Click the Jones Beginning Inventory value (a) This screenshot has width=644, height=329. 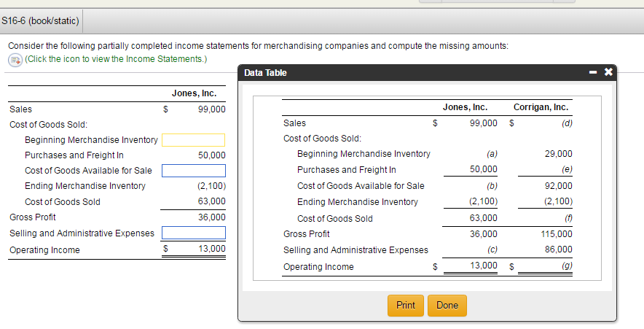click(x=492, y=154)
